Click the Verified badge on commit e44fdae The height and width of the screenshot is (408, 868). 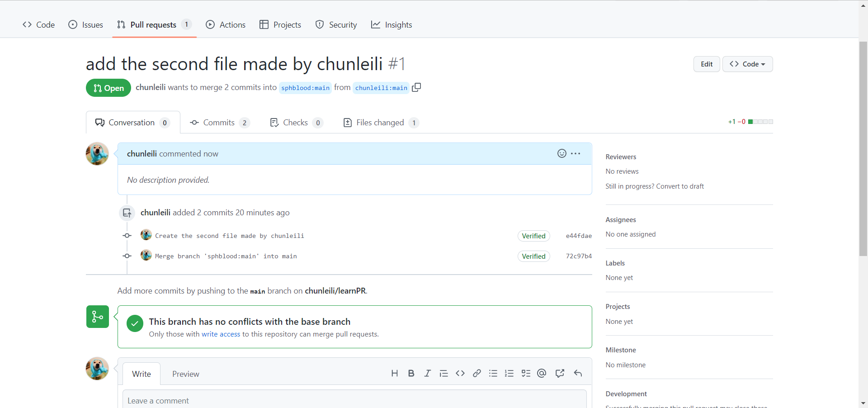click(533, 236)
